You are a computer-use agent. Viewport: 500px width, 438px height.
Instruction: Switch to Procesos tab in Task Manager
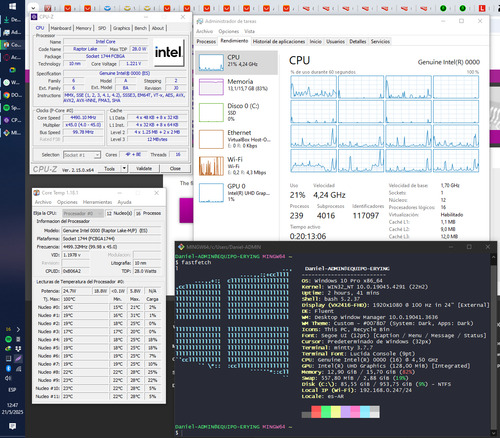tap(206, 41)
